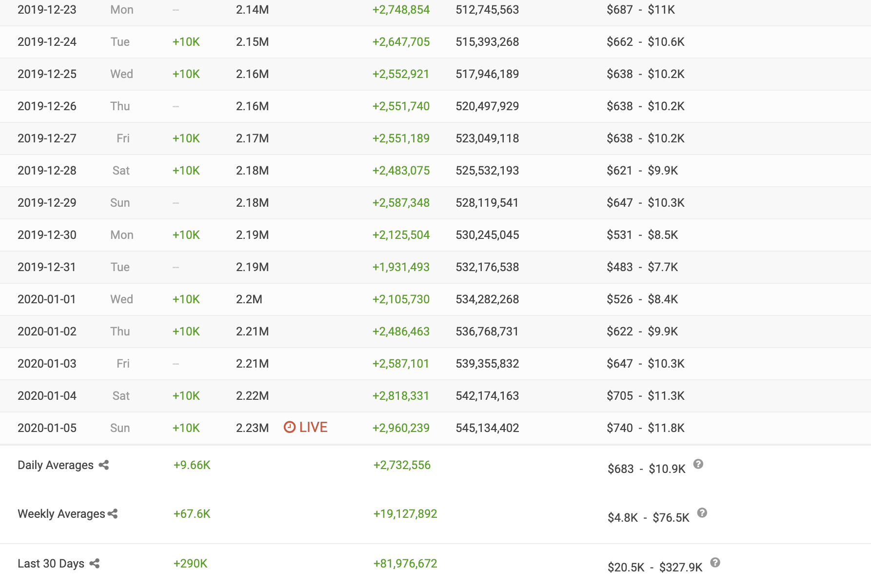Click the +2,960,239 daily views value
The image size is (871, 588).
pyautogui.click(x=401, y=428)
